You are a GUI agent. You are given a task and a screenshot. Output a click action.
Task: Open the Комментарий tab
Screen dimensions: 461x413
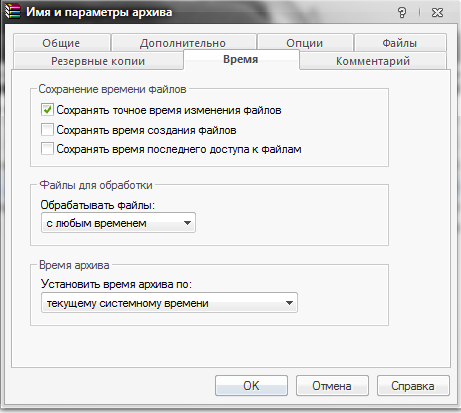pos(373,61)
